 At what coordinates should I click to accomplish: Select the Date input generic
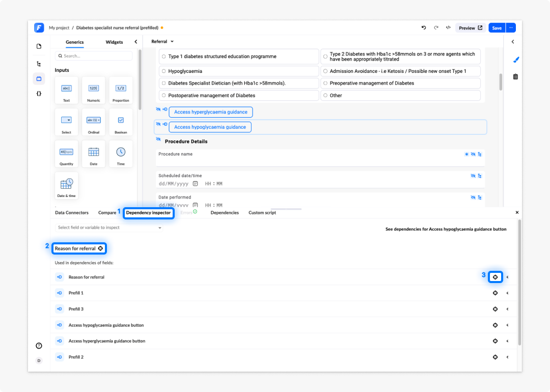point(94,154)
